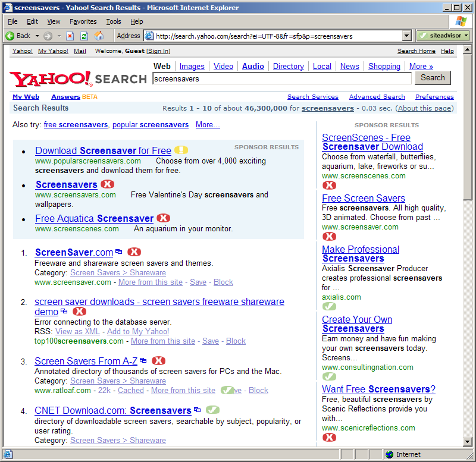Open the File menu
Screen dimensions: 476x462
pyautogui.click(x=12, y=21)
